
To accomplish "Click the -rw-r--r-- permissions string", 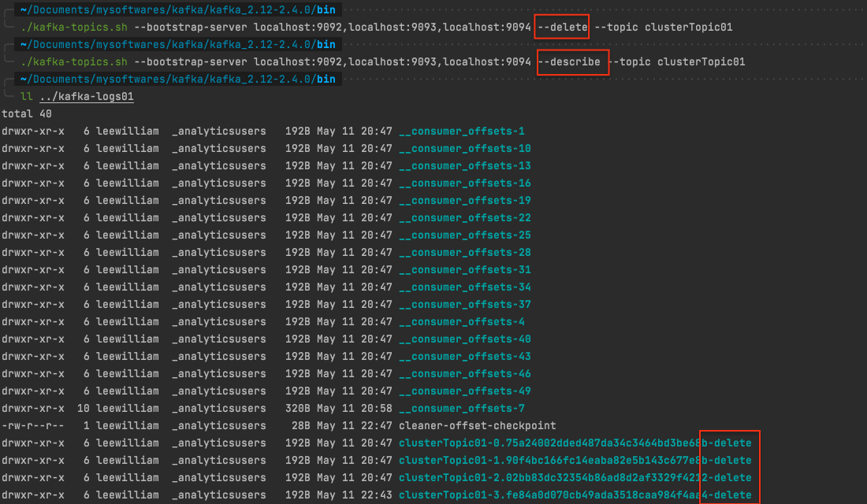I will click(33, 425).
